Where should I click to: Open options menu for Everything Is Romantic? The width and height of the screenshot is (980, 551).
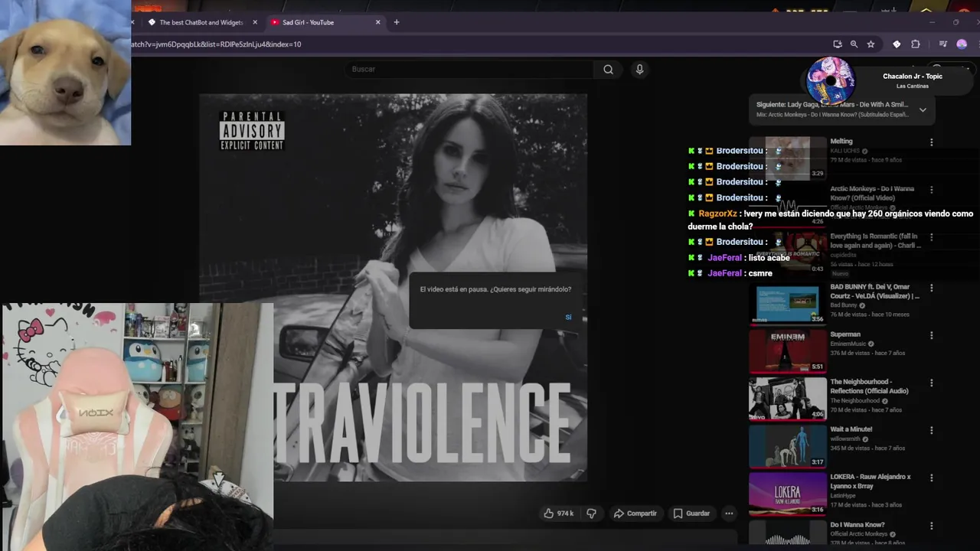coord(931,237)
